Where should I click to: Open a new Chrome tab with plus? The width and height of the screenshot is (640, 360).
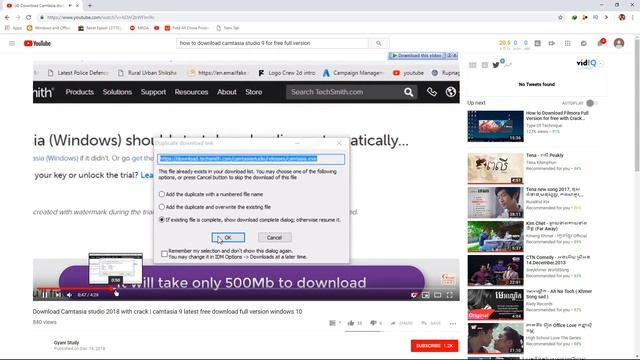(x=90, y=6)
